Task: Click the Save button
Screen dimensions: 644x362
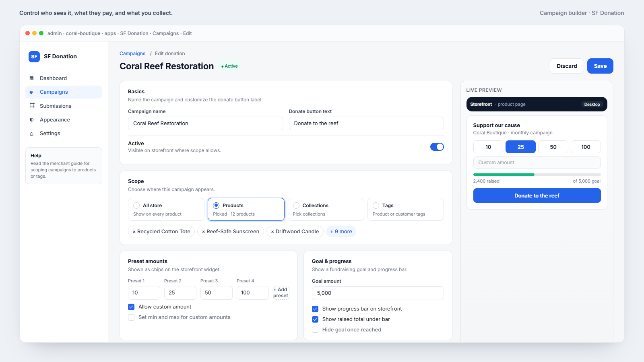Action: [x=600, y=66]
